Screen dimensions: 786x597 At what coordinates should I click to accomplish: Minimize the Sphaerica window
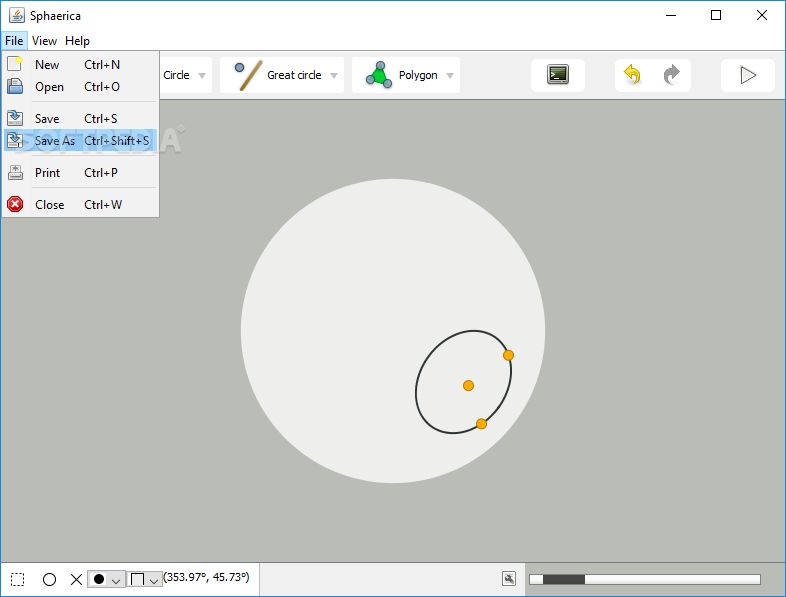tap(671, 16)
